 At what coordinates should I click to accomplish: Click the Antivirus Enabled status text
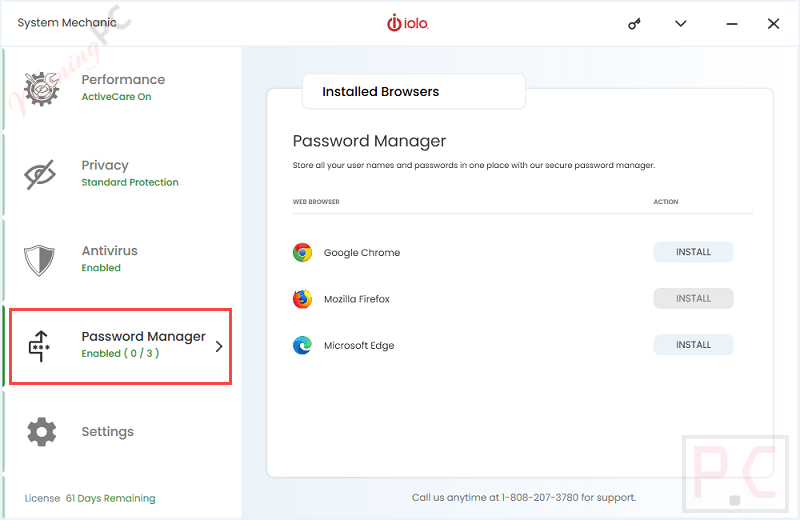[x=101, y=268]
